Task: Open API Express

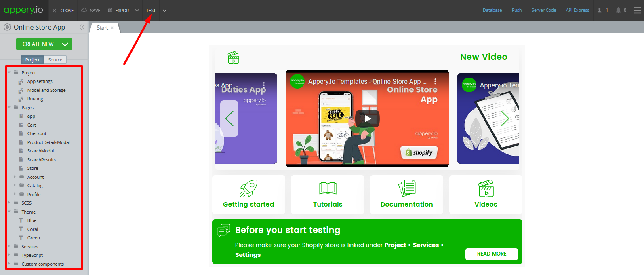Action: point(577,11)
